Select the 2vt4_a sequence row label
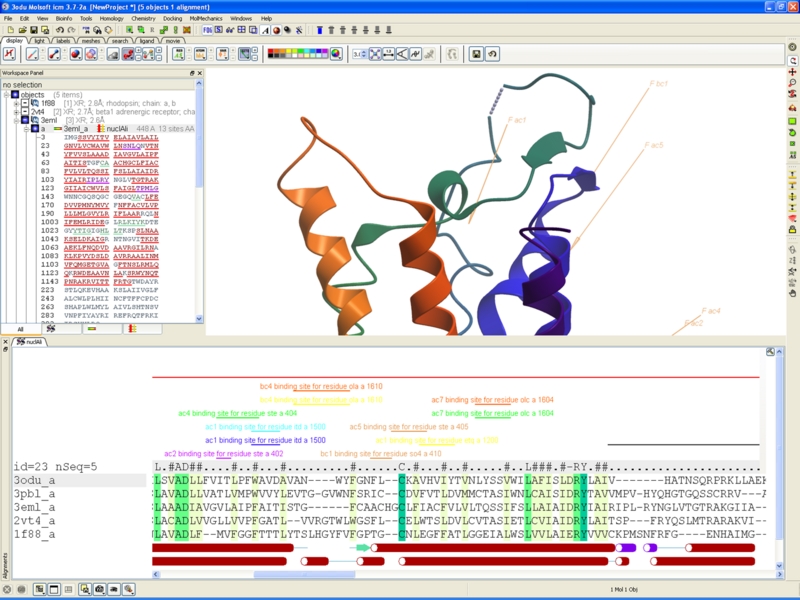Image resolution: width=800 pixels, height=600 pixels. pyautogui.click(x=35, y=521)
